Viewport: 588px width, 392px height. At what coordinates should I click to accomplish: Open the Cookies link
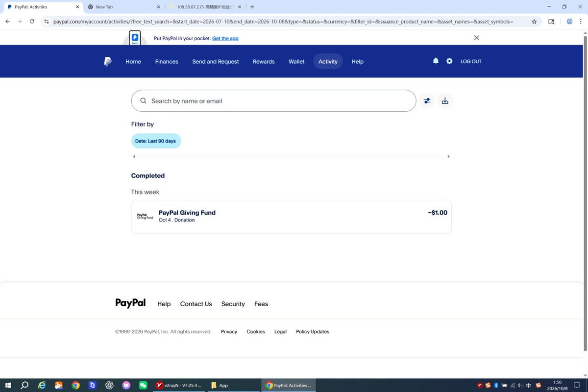click(256, 332)
